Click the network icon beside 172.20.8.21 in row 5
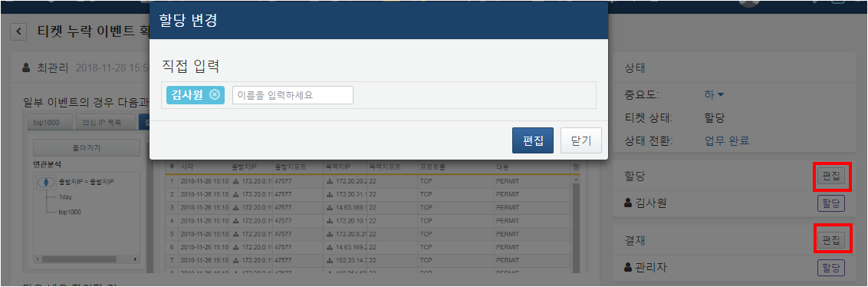Viewport: 868px width, 287px height. point(330,234)
